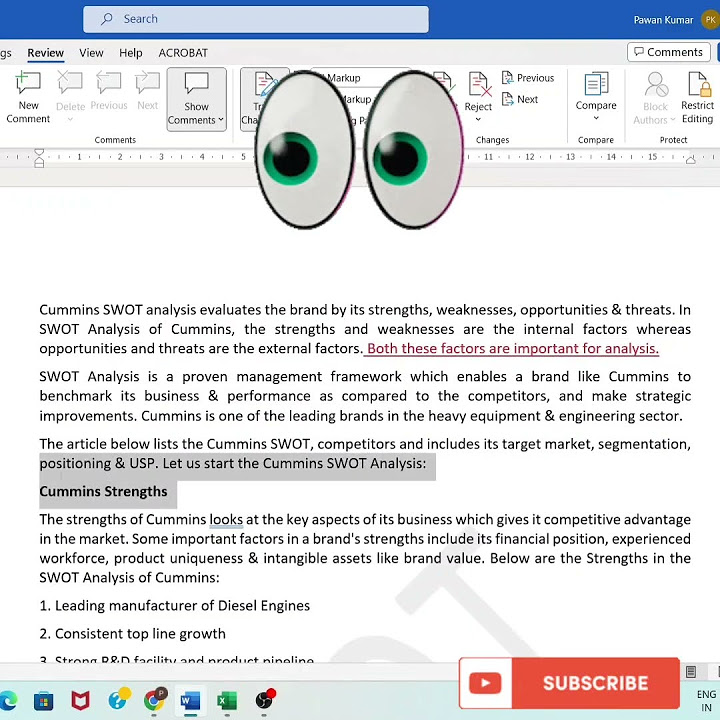Image resolution: width=720 pixels, height=720 pixels.
Task: Click the 'Comments' group label under ribbon
Action: 115,140
